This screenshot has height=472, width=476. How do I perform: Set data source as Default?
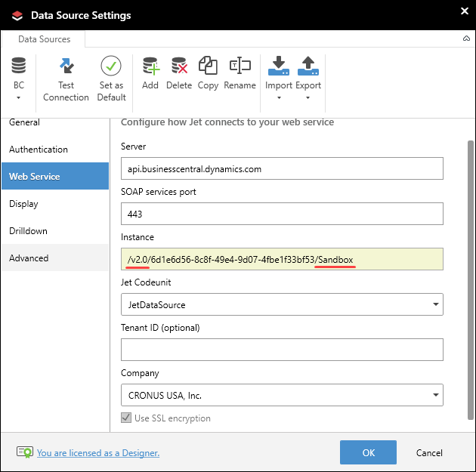click(111, 79)
